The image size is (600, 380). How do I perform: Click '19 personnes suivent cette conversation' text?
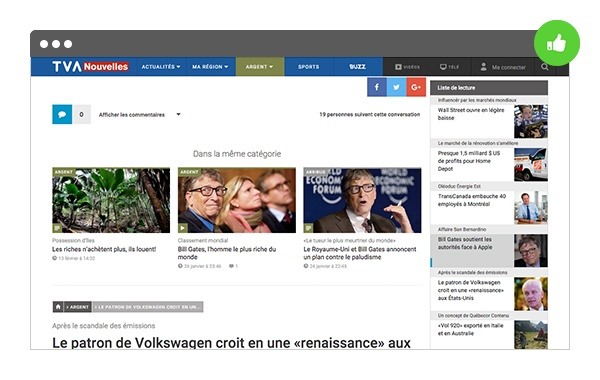pos(370,114)
